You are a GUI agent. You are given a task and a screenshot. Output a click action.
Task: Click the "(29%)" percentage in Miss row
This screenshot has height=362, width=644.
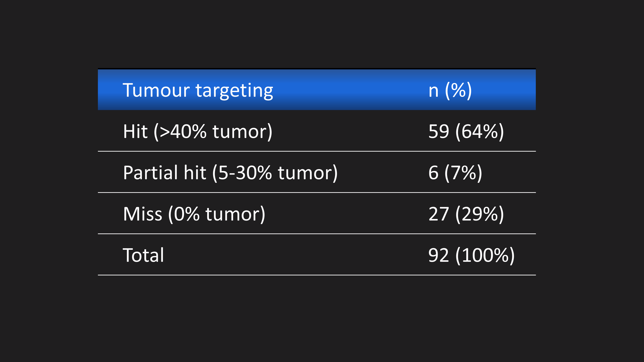[479, 214]
